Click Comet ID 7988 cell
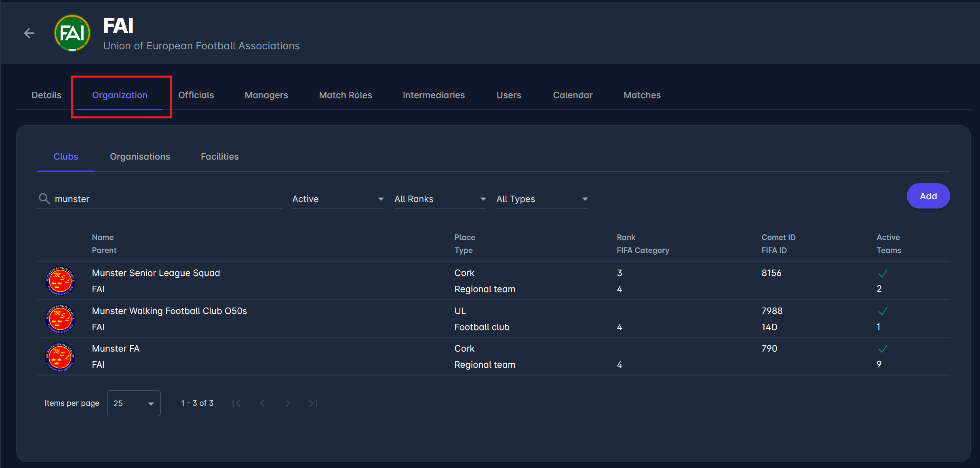 pos(772,311)
